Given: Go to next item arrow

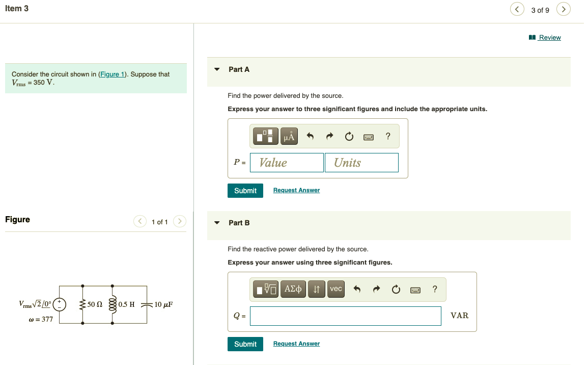Looking at the screenshot, I should 563,9.
